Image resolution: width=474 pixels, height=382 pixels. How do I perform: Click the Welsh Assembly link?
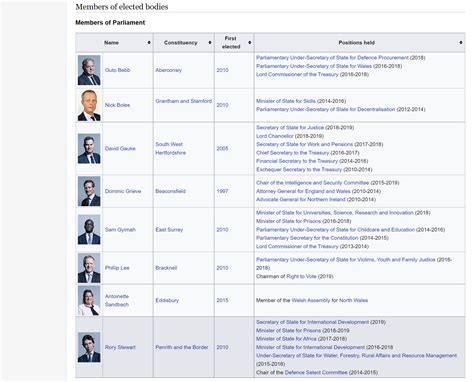click(310, 300)
